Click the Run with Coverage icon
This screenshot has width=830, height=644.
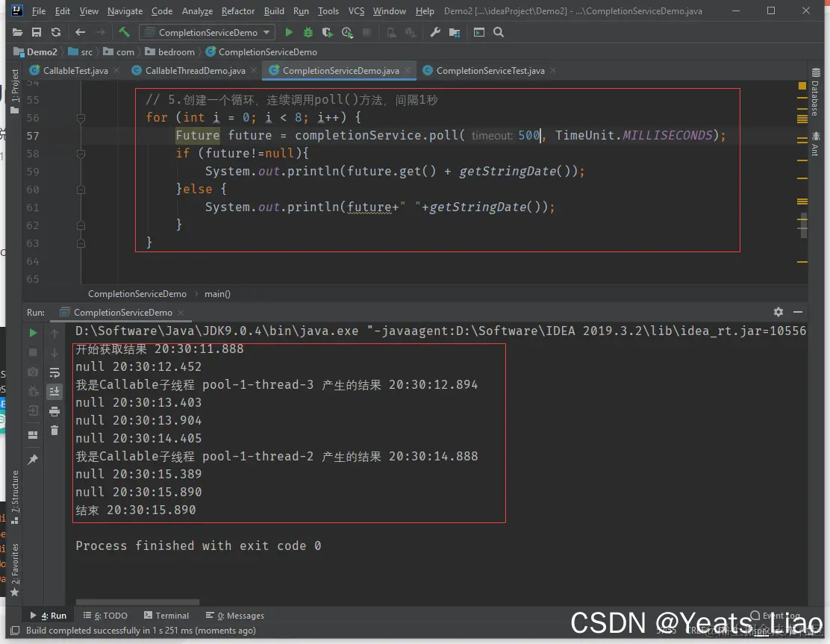[327, 32]
